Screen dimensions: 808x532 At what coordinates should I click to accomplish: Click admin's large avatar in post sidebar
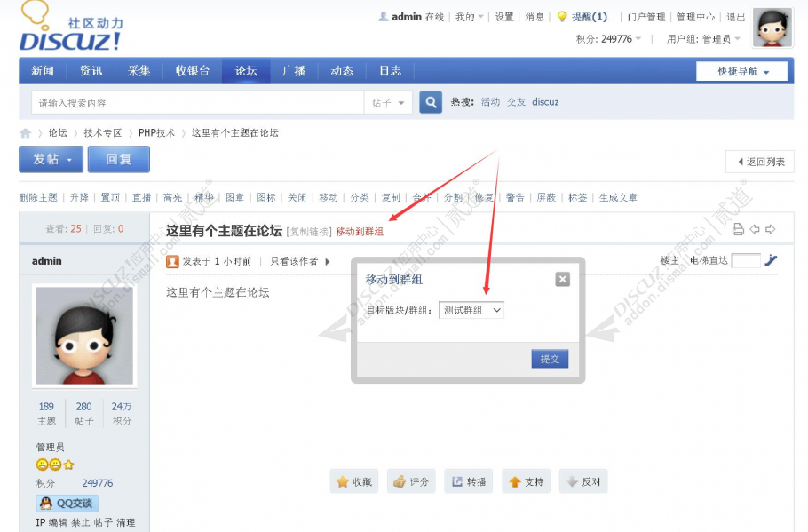coord(84,336)
